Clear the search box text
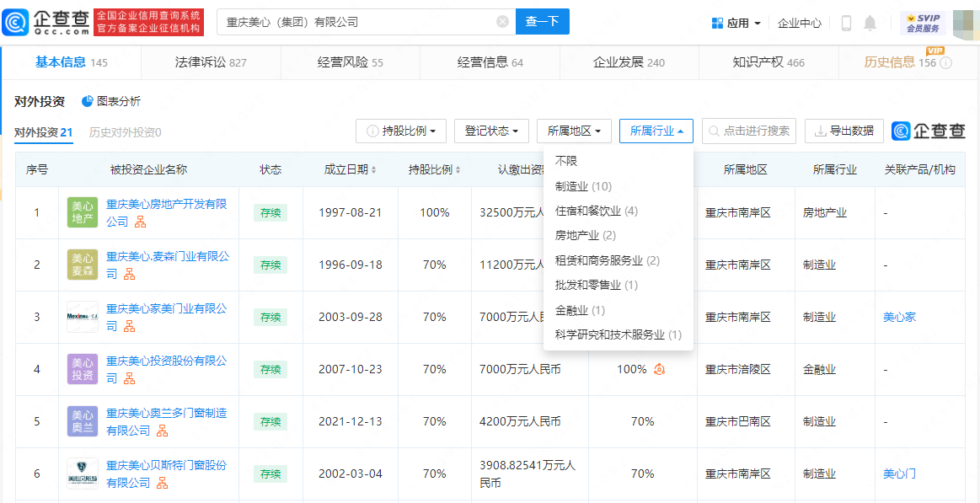The width and height of the screenshot is (980, 503). 502,22
